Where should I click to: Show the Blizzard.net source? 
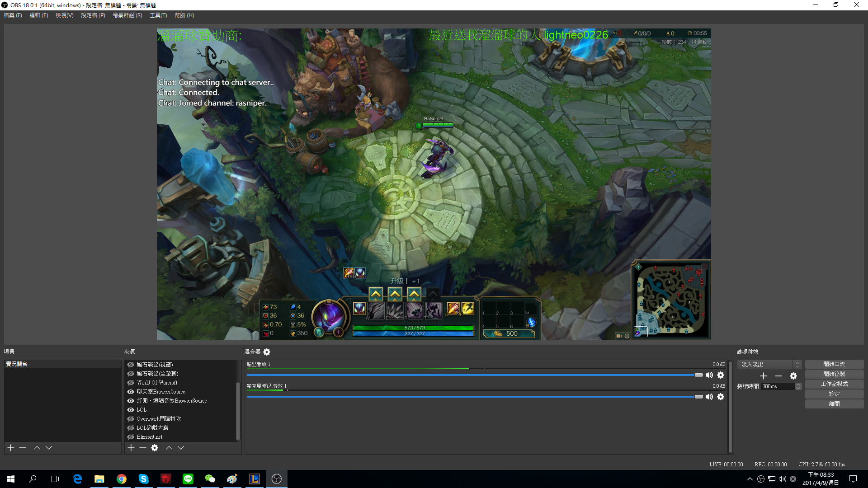[131, 437]
